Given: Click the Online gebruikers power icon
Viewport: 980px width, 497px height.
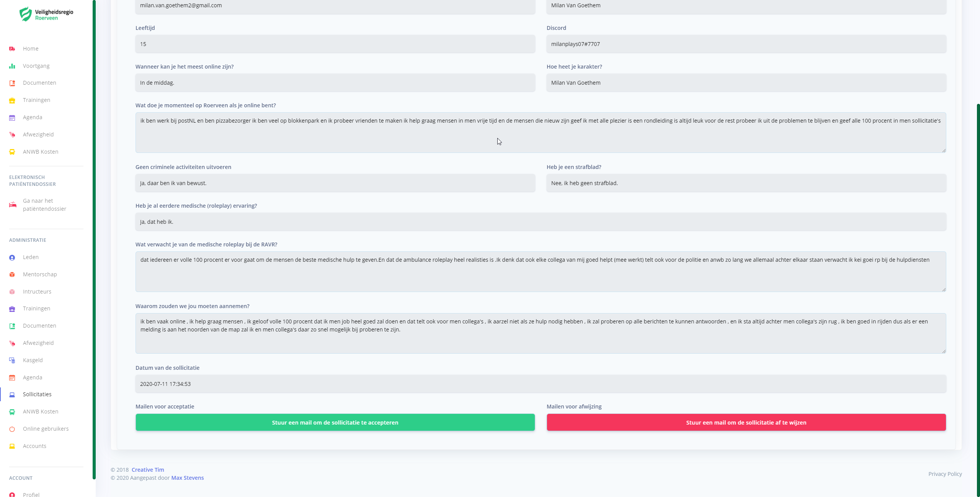Looking at the screenshot, I should [x=12, y=429].
